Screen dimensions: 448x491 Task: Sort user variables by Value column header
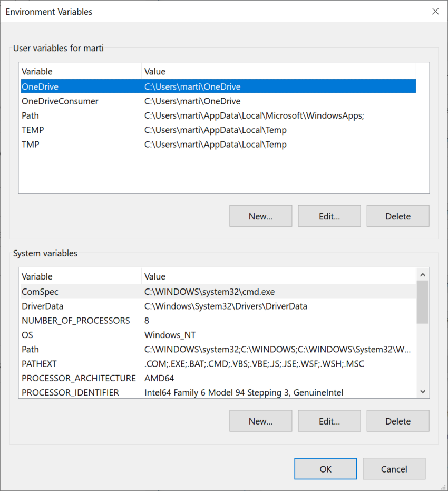pos(155,71)
